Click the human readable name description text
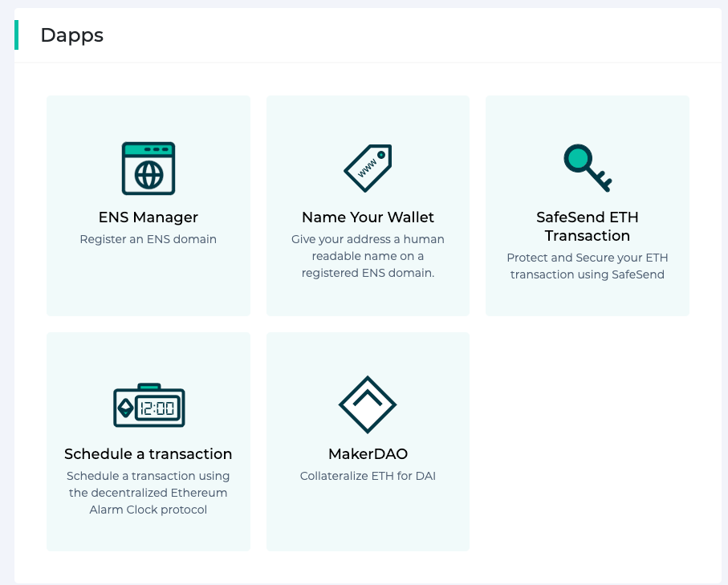This screenshot has height=585, width=728. (x=368, y=256)
